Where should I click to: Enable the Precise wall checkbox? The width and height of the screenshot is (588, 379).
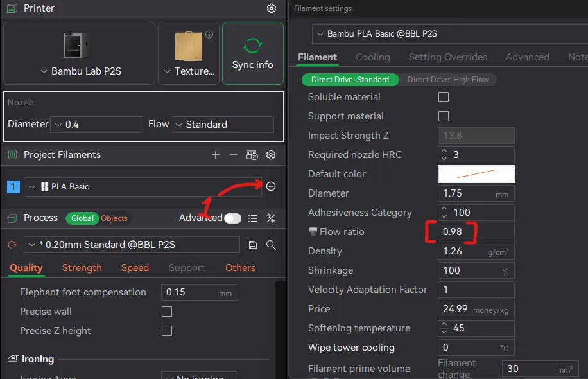[x=167, y=312]
